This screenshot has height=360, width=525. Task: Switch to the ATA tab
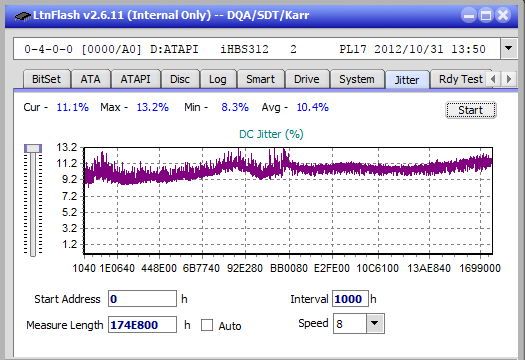coord(91,79)
